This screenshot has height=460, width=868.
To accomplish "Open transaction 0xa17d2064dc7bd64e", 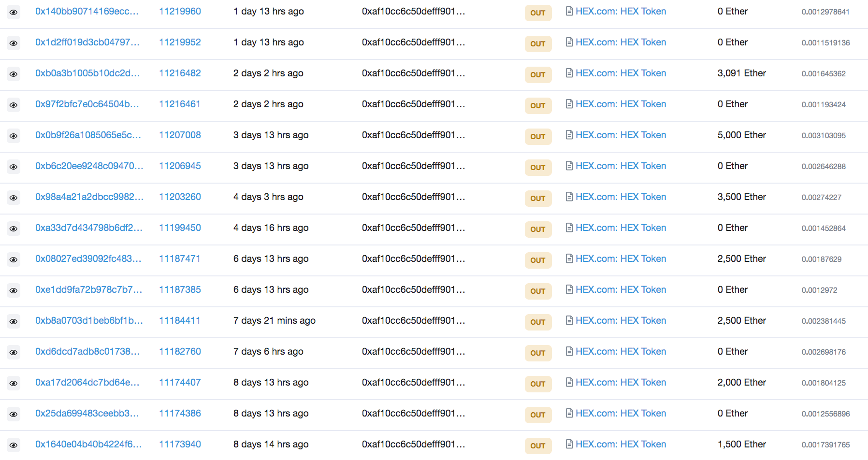I will click(x=87, y=382).
